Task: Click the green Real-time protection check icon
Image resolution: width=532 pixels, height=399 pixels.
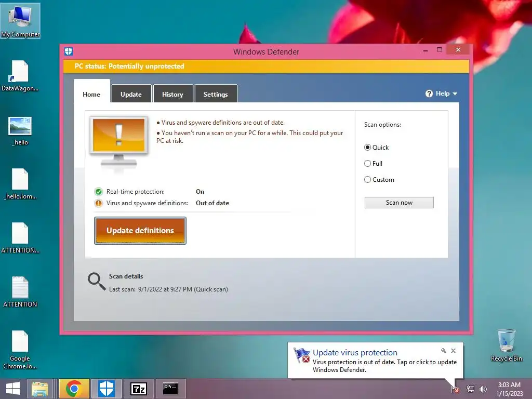Action: tap(98, 192)
